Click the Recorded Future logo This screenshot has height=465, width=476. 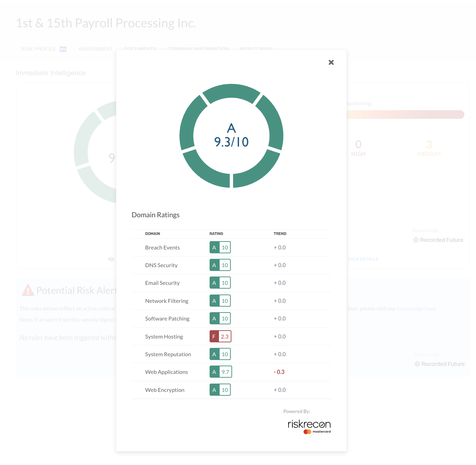[x=438, y=239]
